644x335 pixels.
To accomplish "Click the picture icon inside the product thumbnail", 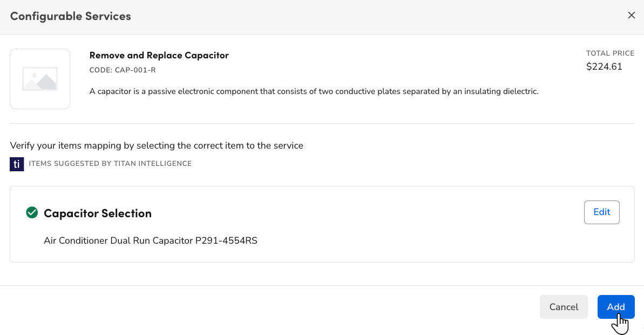I will click(40, 78).
